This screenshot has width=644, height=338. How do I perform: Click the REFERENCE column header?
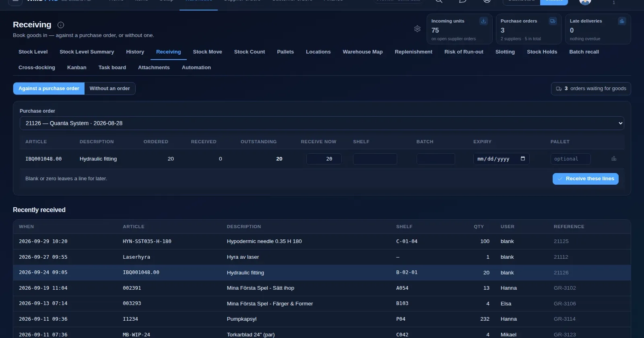[x=569, y=227]
